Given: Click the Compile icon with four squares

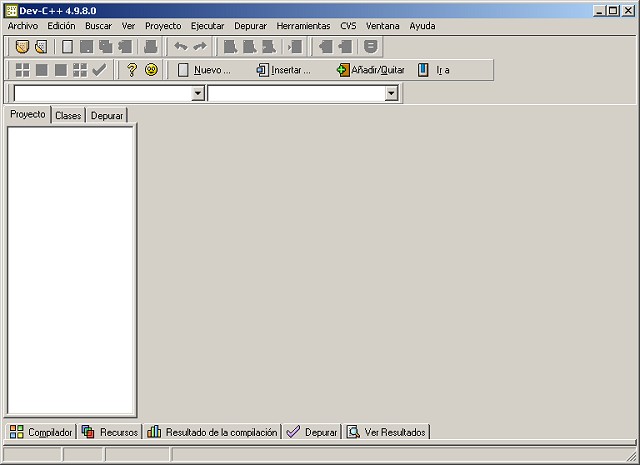Looking at the screenshot, I should [x=22, y=70].
